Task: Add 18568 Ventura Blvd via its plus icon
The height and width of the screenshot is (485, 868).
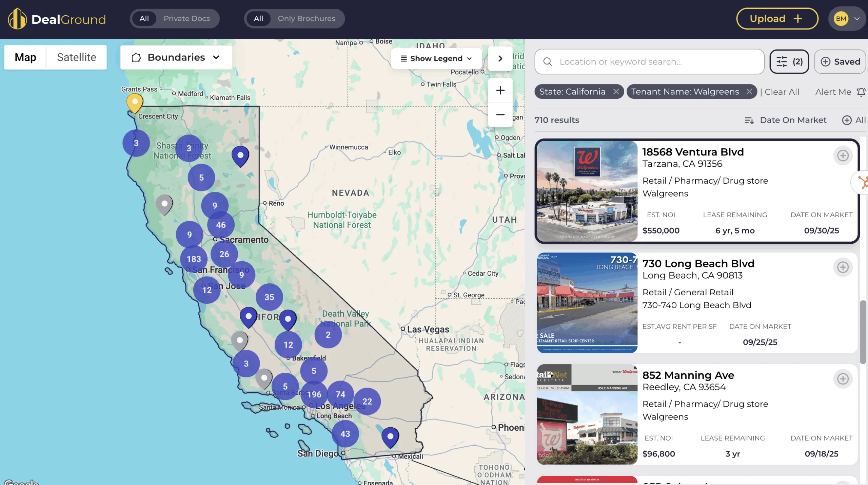Action: click(x=843, y=155)
